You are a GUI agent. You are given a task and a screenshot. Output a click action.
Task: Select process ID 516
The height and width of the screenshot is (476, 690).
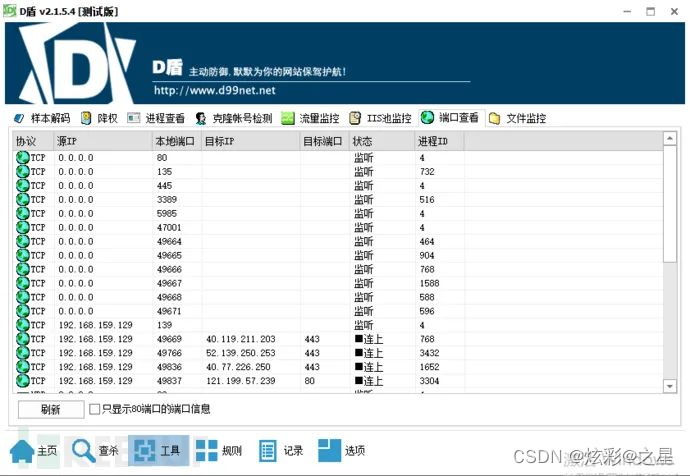[x=427, y=200]
